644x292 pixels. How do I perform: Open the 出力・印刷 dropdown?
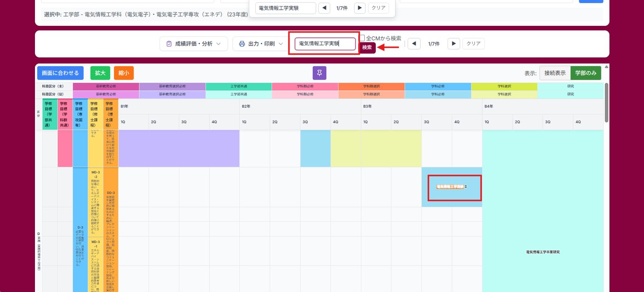pyautogui.click(x=261, y=44)
